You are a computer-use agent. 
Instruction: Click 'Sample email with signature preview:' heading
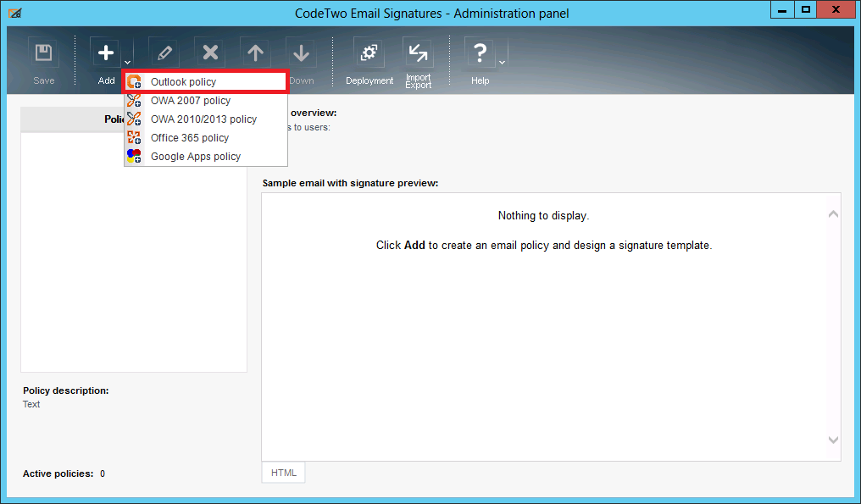tap(350, 183)
